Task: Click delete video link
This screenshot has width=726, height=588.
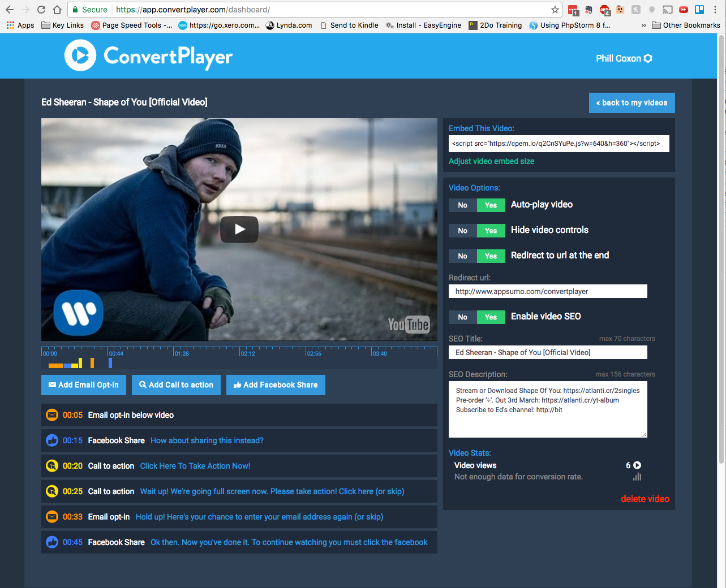Action: pyautogui.click(x=645, y=499)
